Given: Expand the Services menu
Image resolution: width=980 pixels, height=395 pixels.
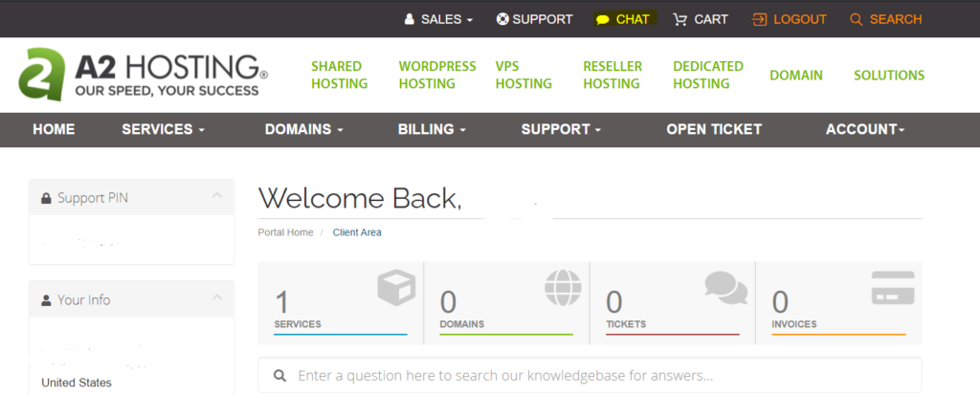Looking at the screenshot, I should 163,129.
